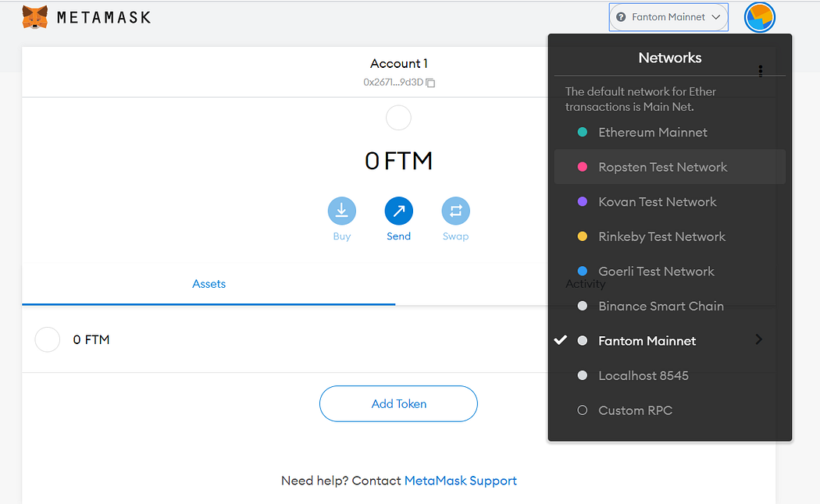Click the question mark icon beside Fantom Mainnet
The image size is (820, 504).
coord(621,17)
